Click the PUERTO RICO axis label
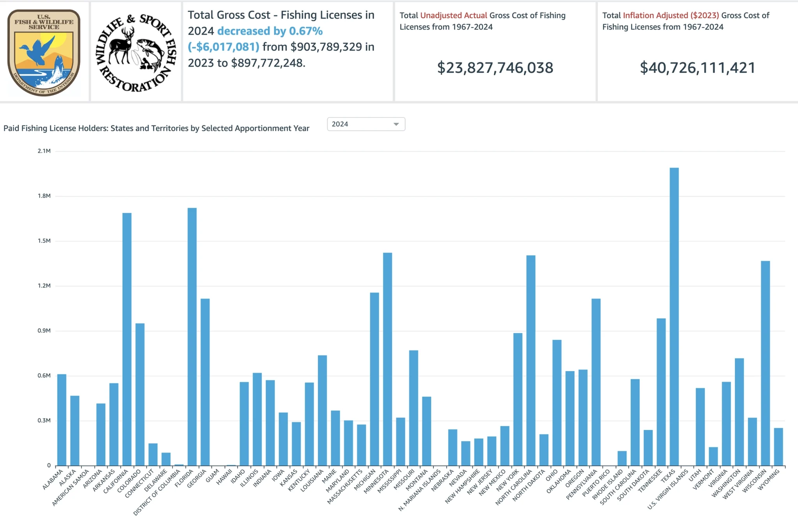The image size is (798, 532). (596, 483)
